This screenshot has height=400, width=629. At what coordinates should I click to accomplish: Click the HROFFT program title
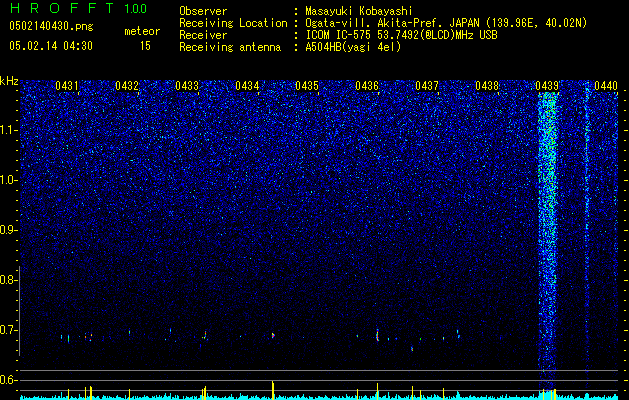(62, 8)
